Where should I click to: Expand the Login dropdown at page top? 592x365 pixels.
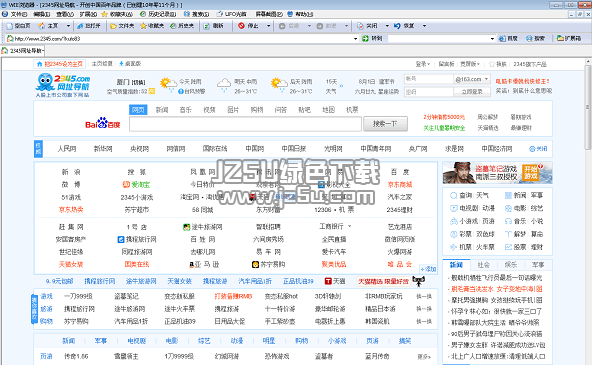coord(423,64)
